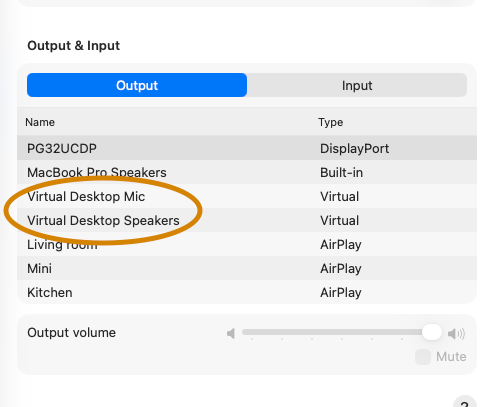Select Kitchen AirPlay device
The width and height of the screenshot is (490, 407).
click(x=247, y=292)
